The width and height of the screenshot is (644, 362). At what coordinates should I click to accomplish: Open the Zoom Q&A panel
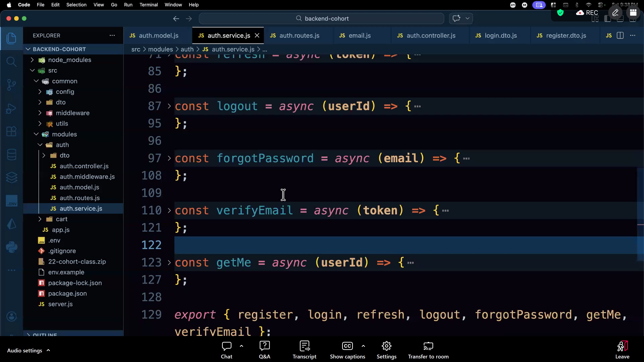265,350
